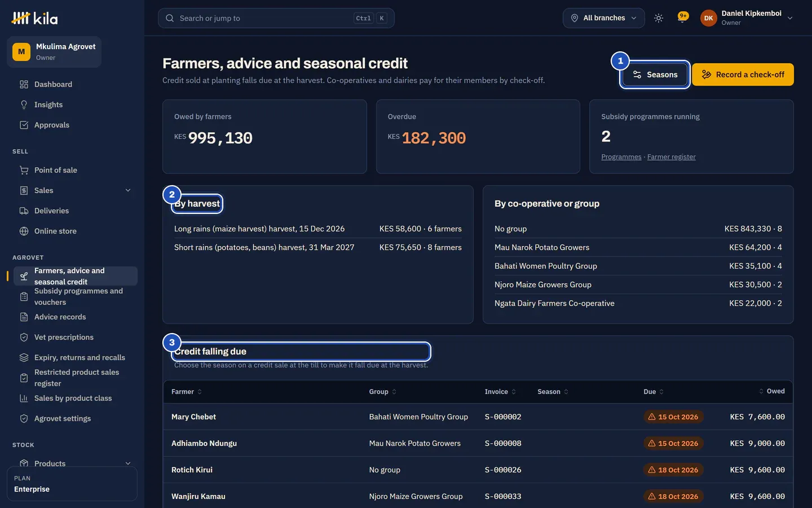812x508 pixels.
Task: Click the Kila logo
Action: 34,18
